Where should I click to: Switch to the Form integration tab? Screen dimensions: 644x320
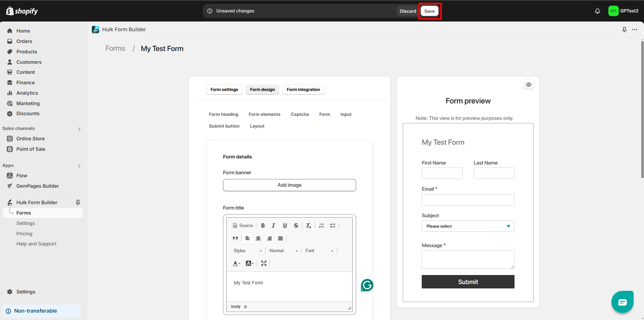(x=303, y=89)
